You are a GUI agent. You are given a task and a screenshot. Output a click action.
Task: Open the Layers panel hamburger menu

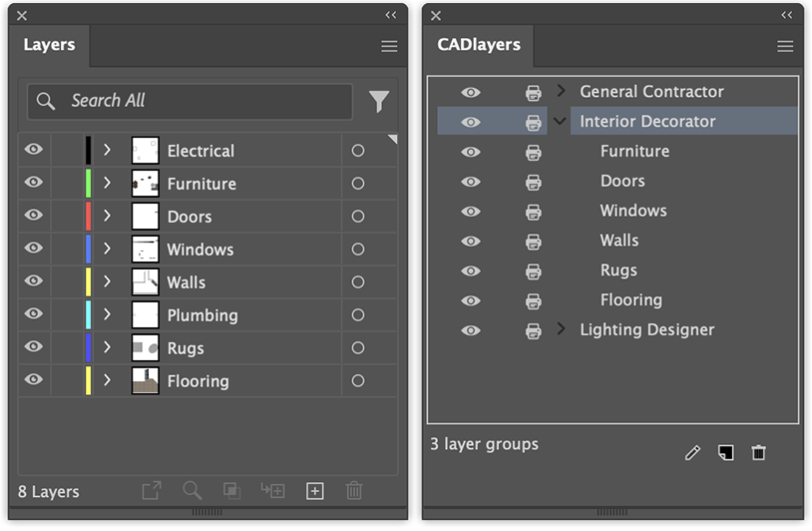389,46
